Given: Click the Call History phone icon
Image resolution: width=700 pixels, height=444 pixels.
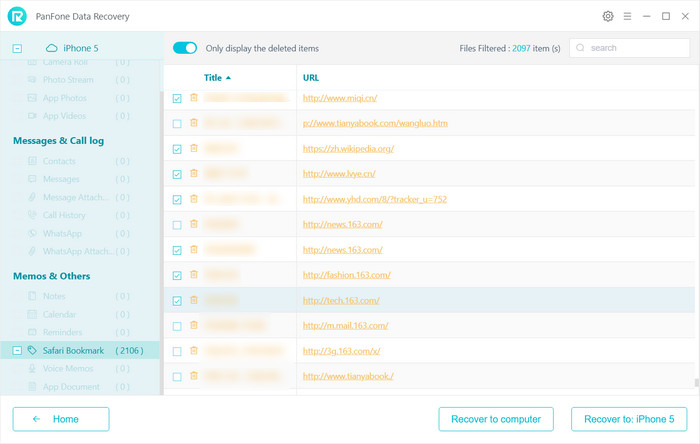Looking at the screenshot, I should 32,215.
